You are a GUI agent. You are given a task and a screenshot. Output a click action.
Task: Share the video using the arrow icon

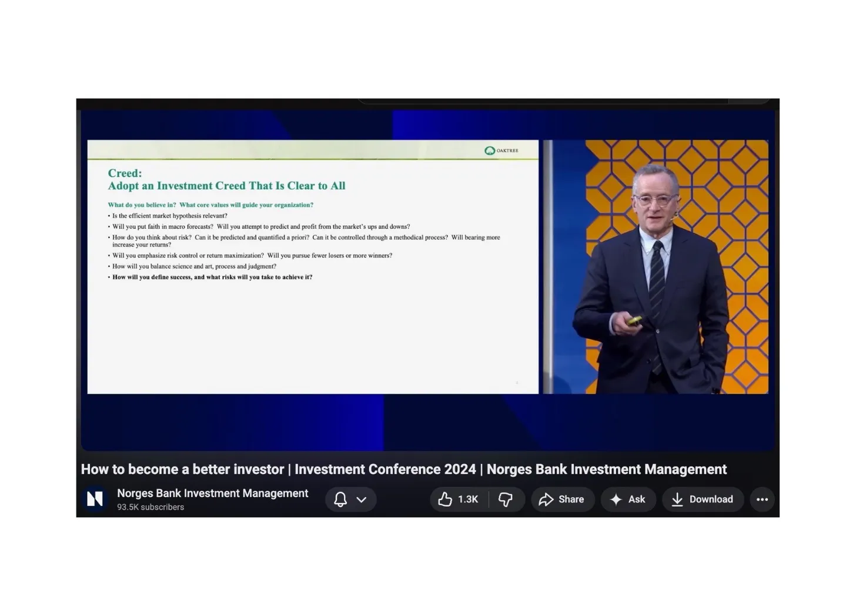[x=561, y=499]
